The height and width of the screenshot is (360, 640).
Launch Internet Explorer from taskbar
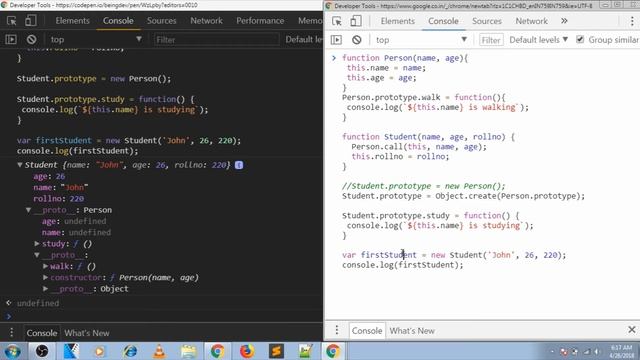pyautogui.click(x=130, y=351)
